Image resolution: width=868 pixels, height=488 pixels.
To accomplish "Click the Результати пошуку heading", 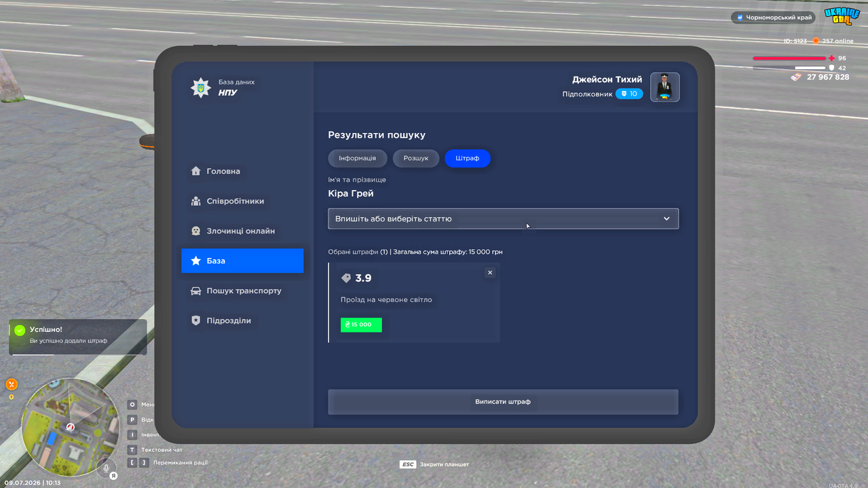I will point(377,135).
